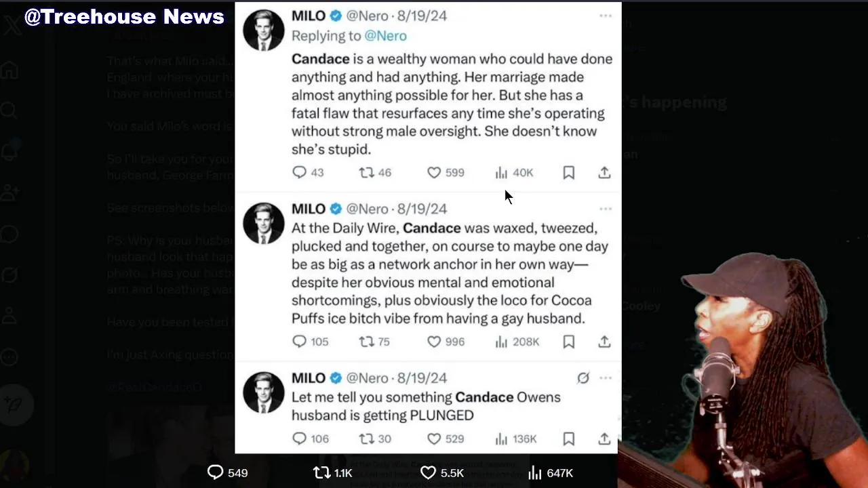The image size is (868, 488).
Task: Retweet the first MILO tweet
Action: [x=366, y=173]
